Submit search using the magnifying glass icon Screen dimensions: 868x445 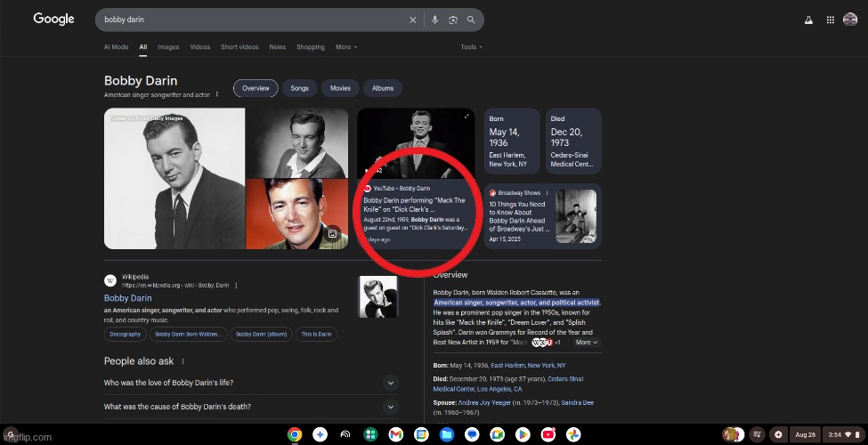(471, 20)
